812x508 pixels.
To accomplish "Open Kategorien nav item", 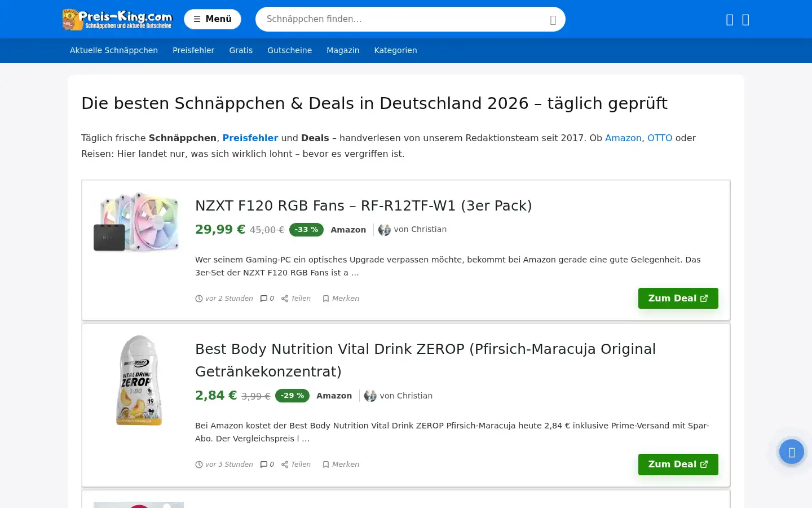I will coord(395,50).
